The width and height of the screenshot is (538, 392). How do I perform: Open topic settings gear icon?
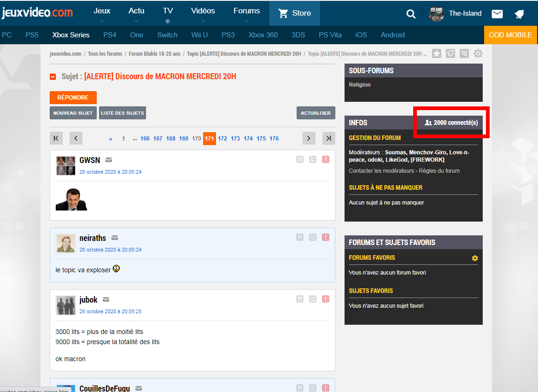(x=478, y=53)
